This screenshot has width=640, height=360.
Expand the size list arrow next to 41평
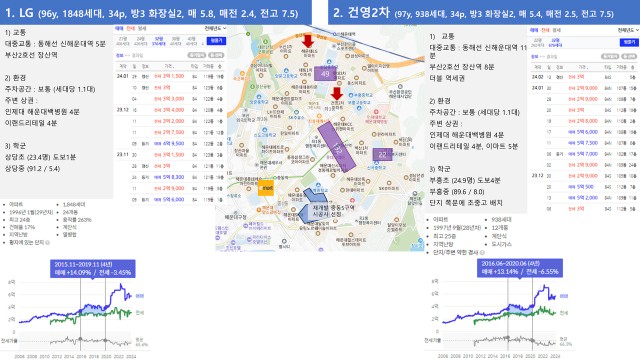click(x=202, y=43)
